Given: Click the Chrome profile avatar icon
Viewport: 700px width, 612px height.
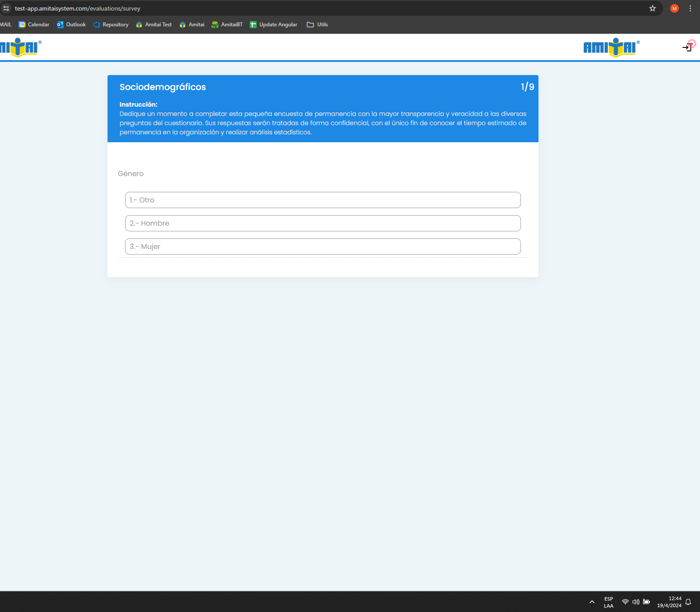Looking at the screenshot, I should click(x=675, y=8).
